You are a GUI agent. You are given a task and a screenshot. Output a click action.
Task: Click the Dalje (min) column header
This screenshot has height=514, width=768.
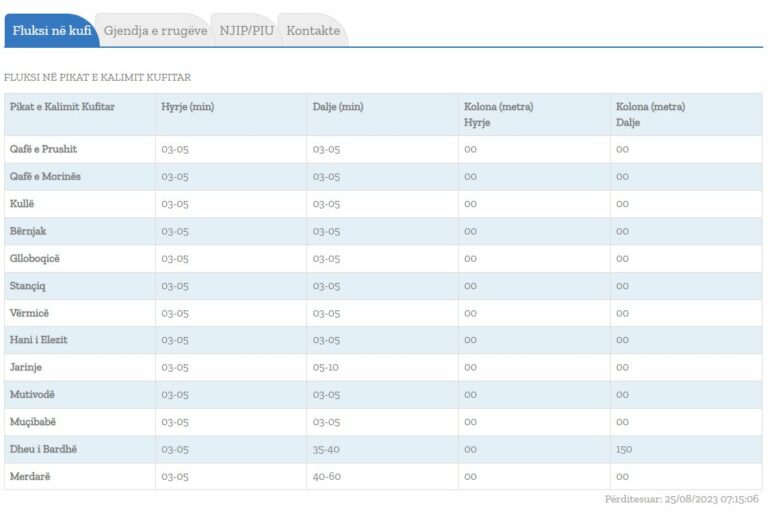click(x=338, y=107)
